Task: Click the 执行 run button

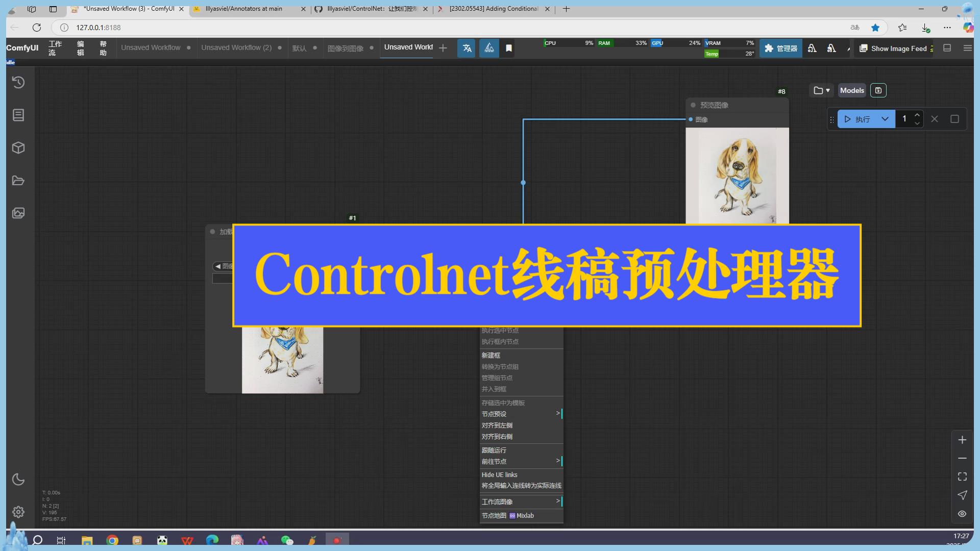Action: tap(857, 119)
